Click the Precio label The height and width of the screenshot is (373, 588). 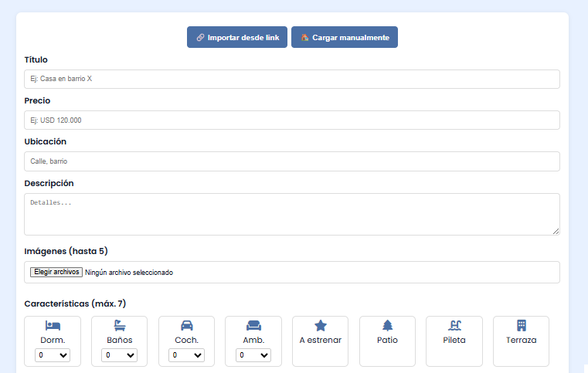pos(37,100)
